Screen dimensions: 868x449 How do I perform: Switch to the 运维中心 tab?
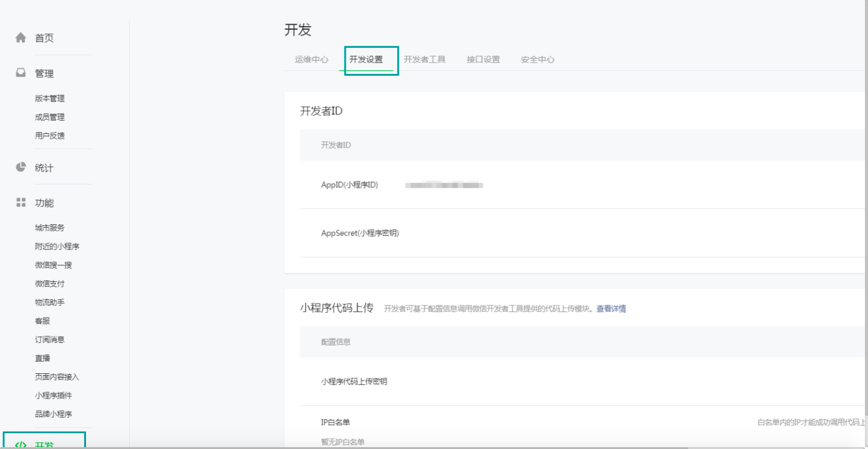[312, 59]
